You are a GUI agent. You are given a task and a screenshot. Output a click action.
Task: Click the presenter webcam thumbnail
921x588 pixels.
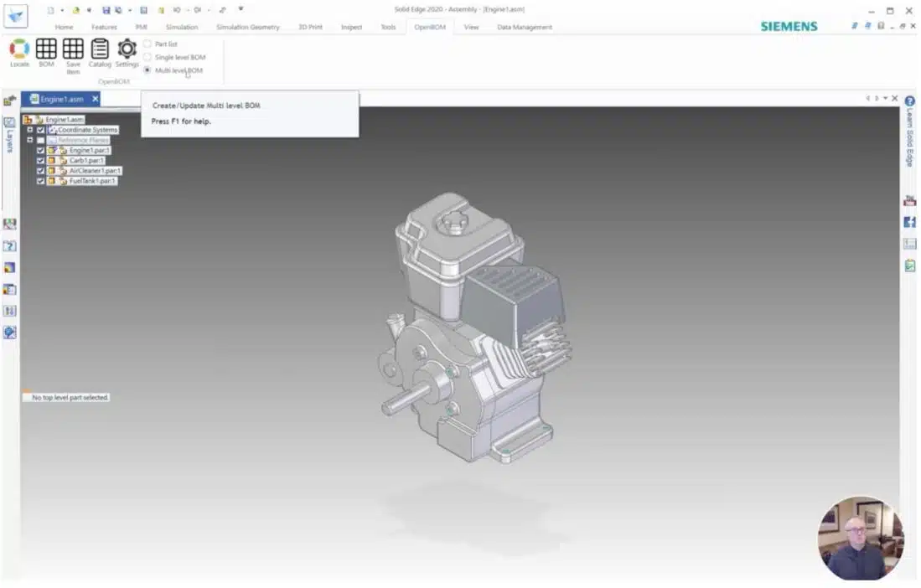coord(861,539)
